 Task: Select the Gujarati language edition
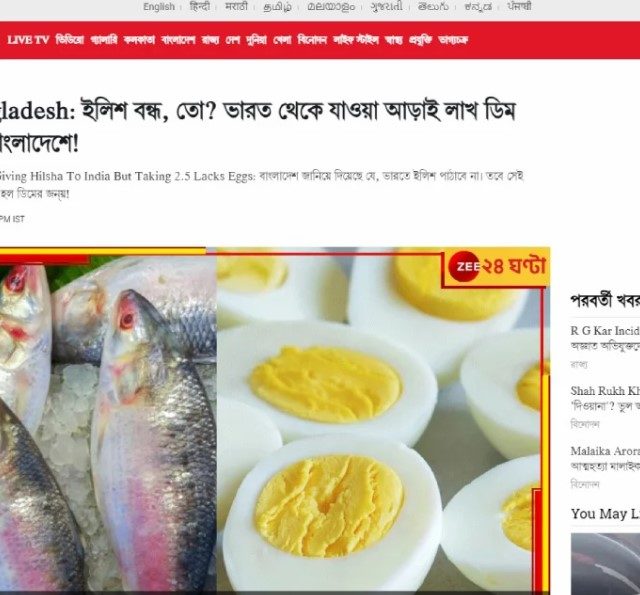point(386,7)
